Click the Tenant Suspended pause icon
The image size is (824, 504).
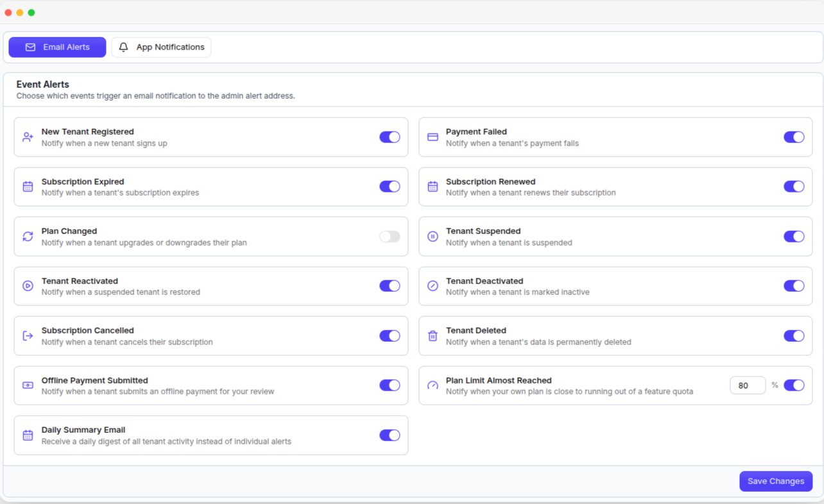[433, 237]
